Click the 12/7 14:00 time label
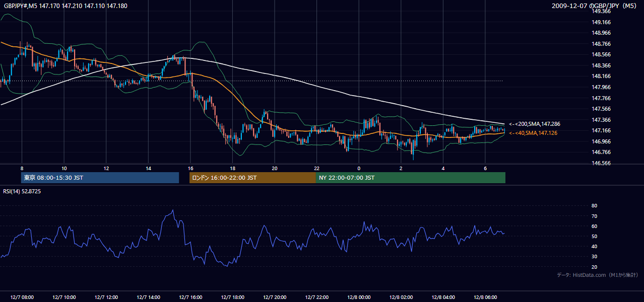 click(148, 297)
